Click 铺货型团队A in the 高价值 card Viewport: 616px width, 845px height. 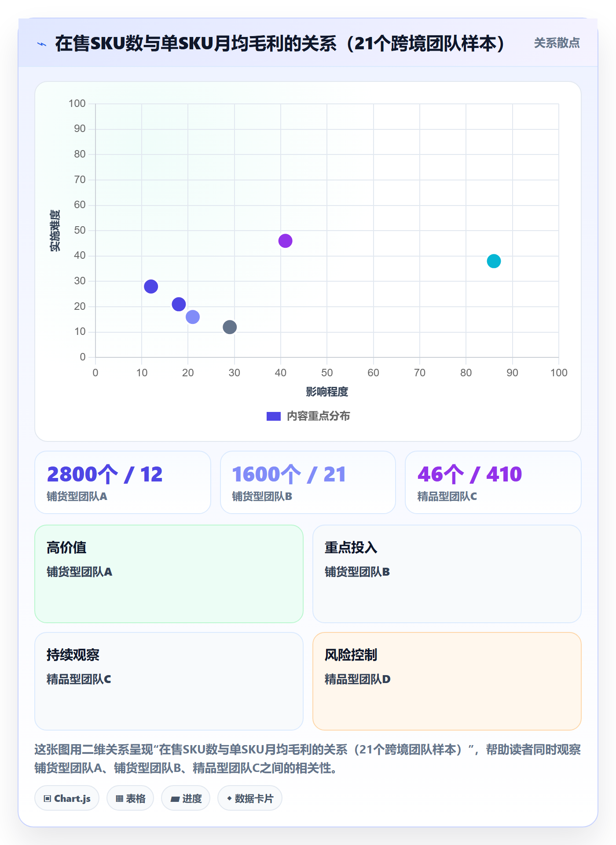tap(80, 572)
